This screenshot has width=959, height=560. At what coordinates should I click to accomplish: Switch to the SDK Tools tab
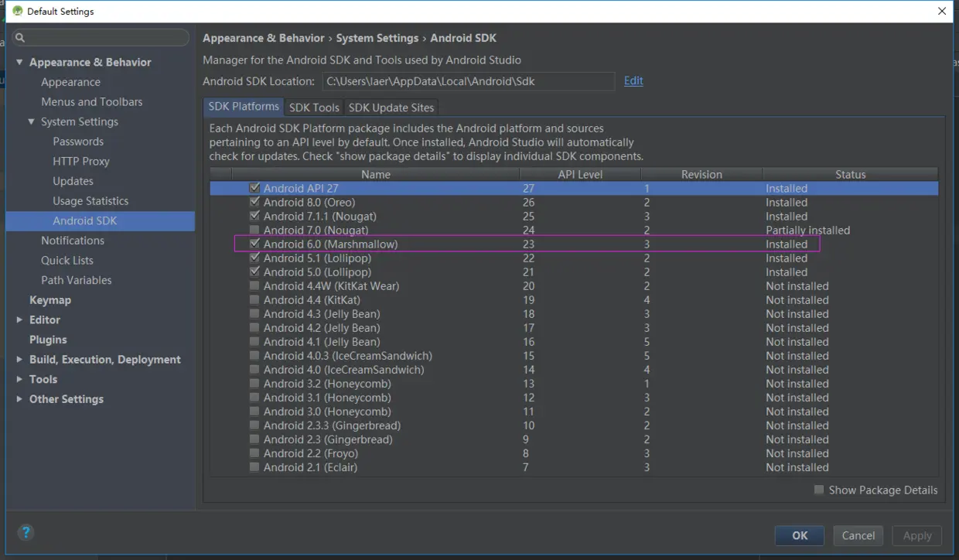tap(314, 108)
